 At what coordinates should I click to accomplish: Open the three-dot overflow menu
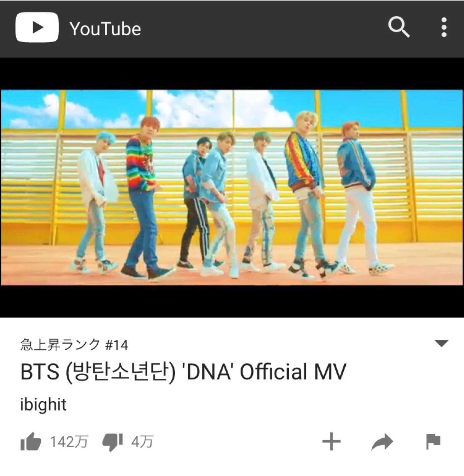click(x=444, y=28)
